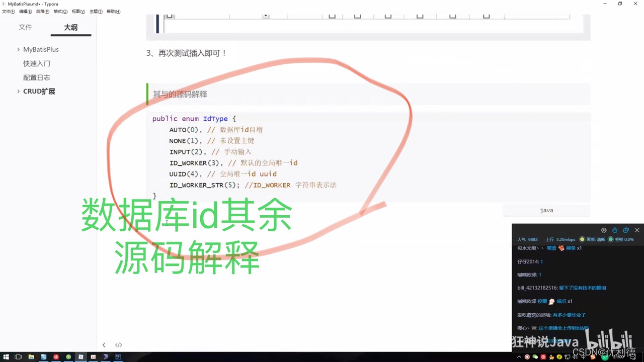Click the WeChat system tray icon
644x362 pixels.
535,357
